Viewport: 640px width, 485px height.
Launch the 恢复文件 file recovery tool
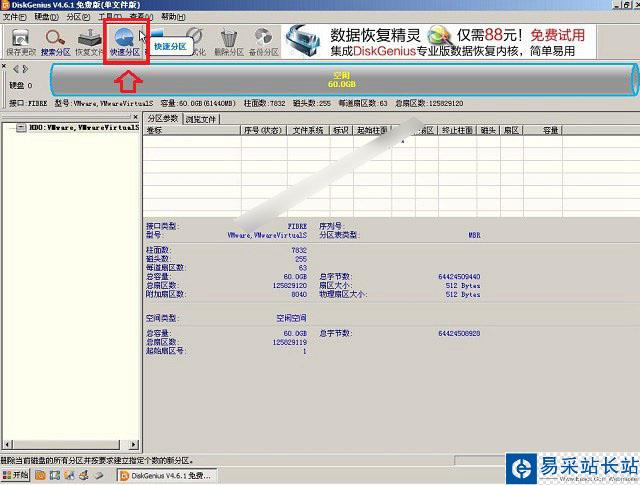pos(89,42)
